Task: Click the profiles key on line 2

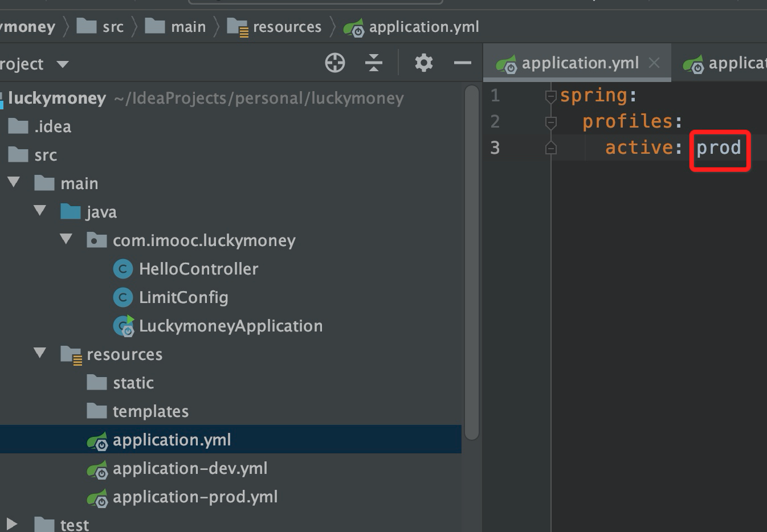Action: click(627, 121)
